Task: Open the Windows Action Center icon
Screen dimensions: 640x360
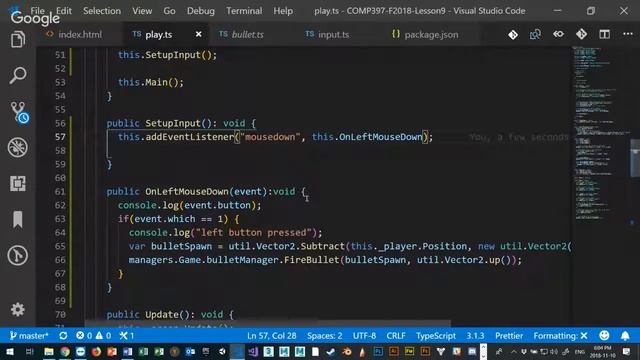Action: 627,351
